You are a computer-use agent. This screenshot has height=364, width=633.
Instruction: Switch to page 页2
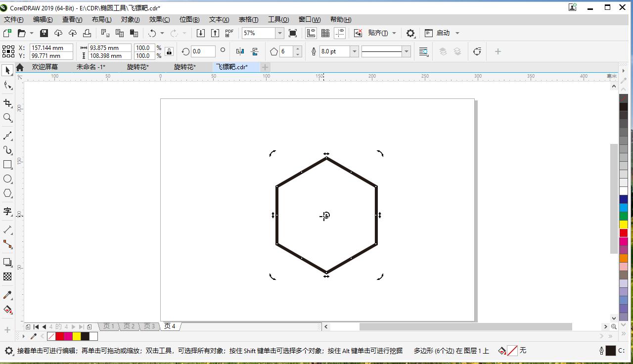(129, 326)
